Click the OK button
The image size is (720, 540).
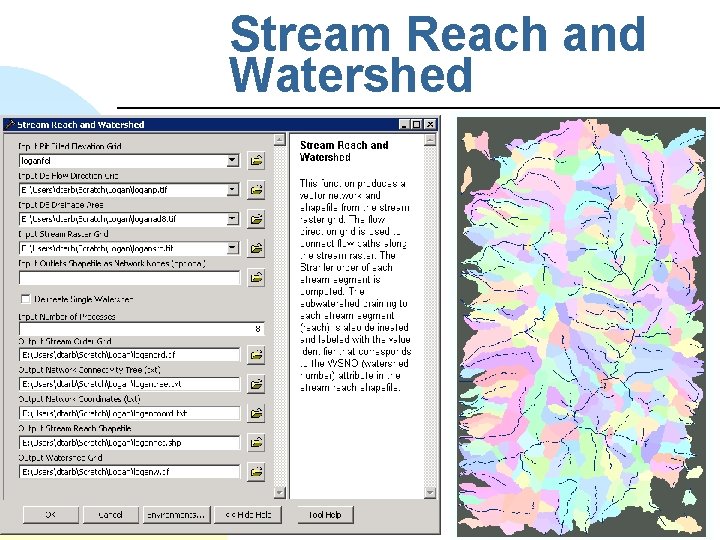(51, 515)
